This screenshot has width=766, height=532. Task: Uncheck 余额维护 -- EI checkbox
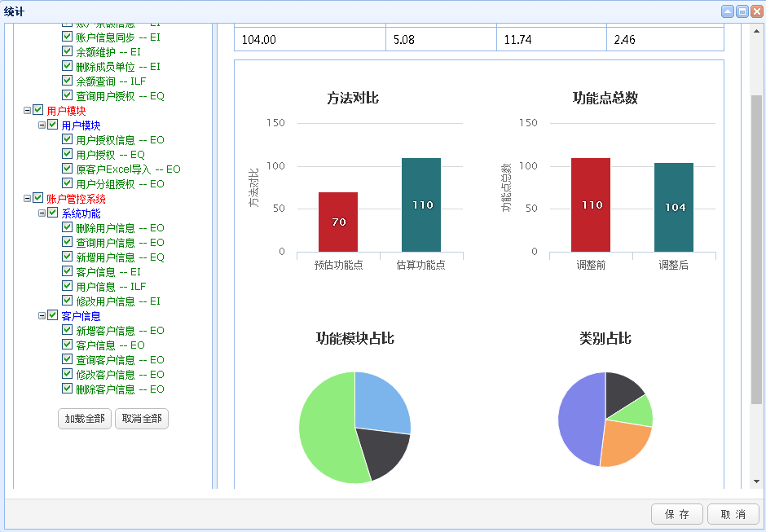[68, 51]
